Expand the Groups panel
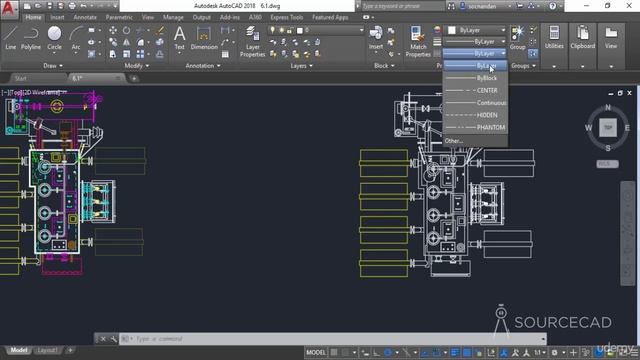 tap(523, 66)
